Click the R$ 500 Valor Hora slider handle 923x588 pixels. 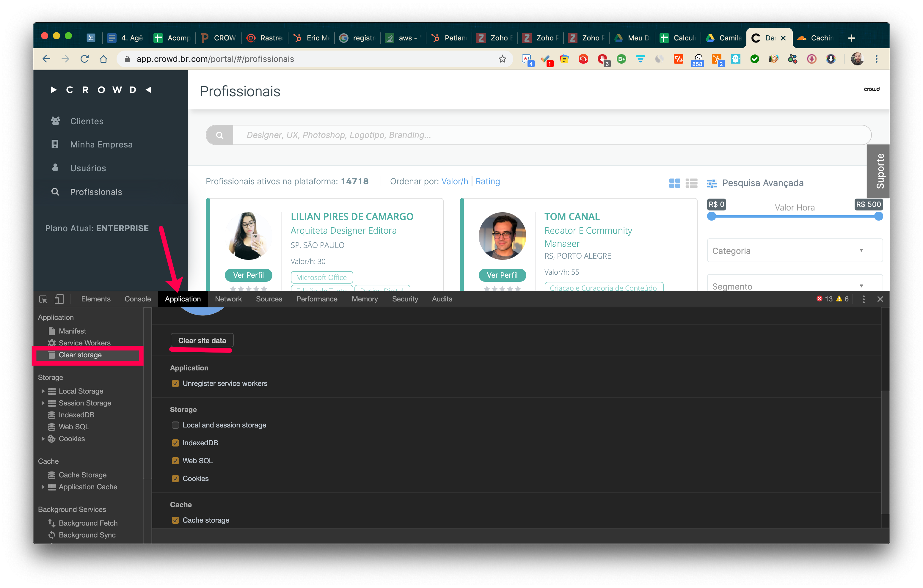point(878,216)
